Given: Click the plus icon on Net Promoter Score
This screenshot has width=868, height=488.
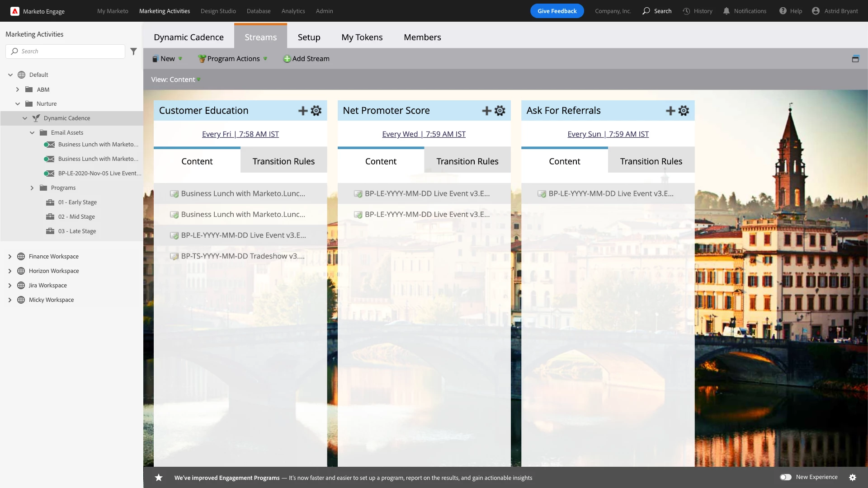Looking at the screenshot, I should tap(486, 111).
